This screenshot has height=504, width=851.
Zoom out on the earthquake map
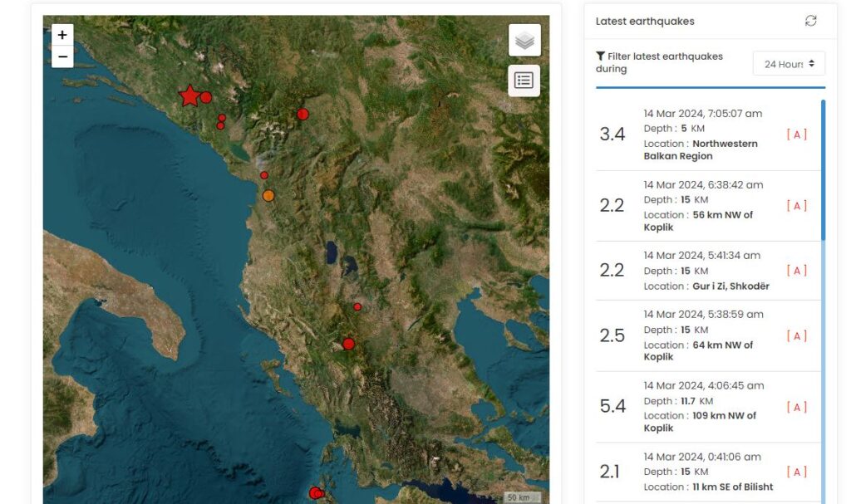click(62, 57)
